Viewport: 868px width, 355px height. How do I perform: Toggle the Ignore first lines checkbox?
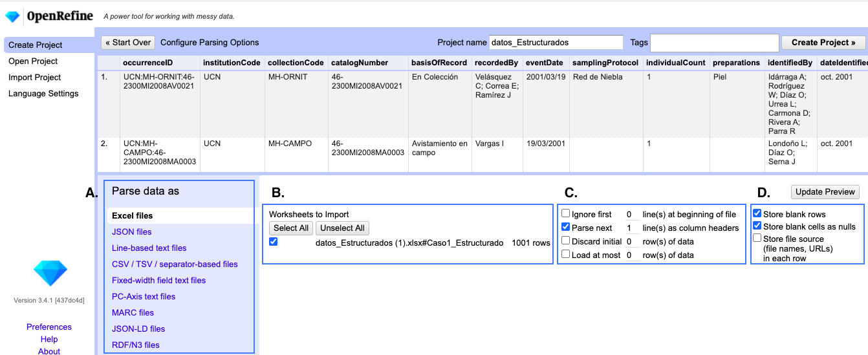[x=566, y=213]
